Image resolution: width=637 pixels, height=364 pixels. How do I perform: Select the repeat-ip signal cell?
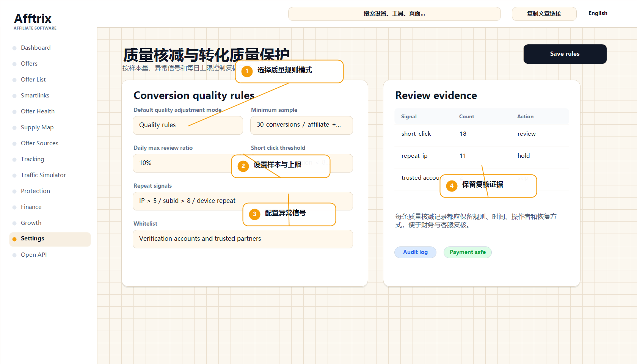(414, 156)
